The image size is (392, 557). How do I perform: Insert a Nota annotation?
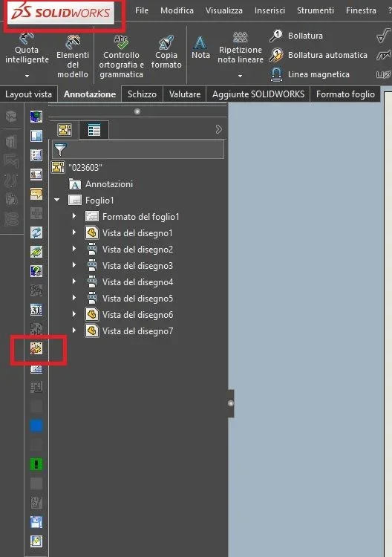(x=200, y=48)
